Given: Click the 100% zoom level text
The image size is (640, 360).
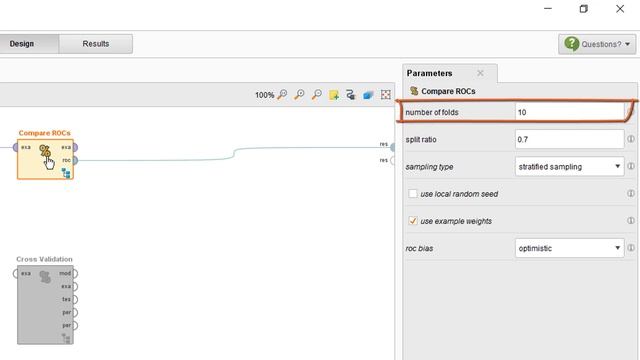Looking at the screenshot, I should [264, 95].
